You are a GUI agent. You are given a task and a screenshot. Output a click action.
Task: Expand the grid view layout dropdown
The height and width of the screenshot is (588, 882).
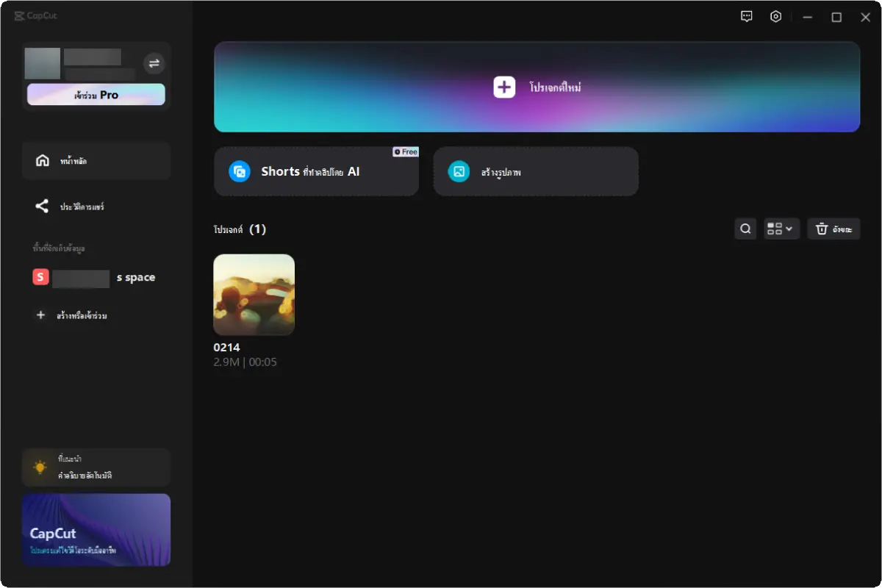pyautogui.click(x=781, y=229)
